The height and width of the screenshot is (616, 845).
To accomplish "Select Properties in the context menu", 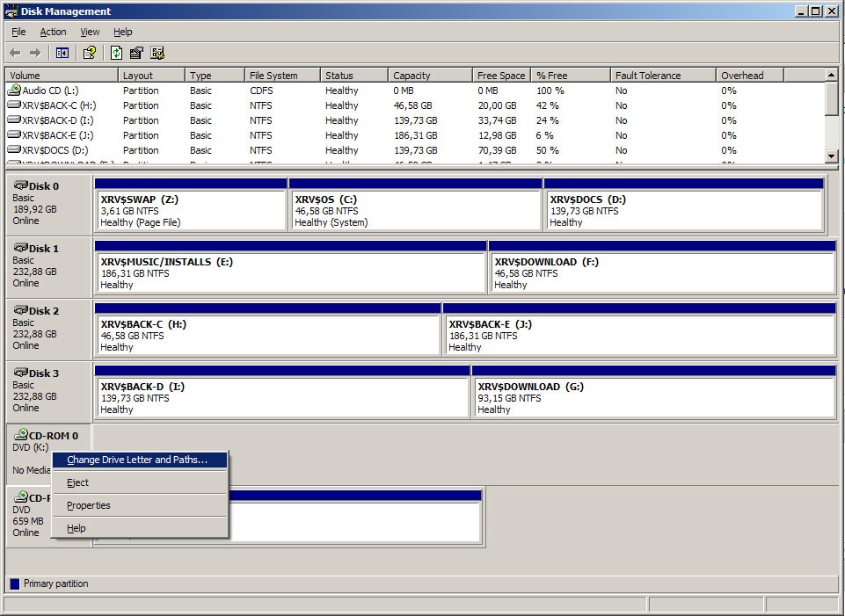I will coord(89,505).
